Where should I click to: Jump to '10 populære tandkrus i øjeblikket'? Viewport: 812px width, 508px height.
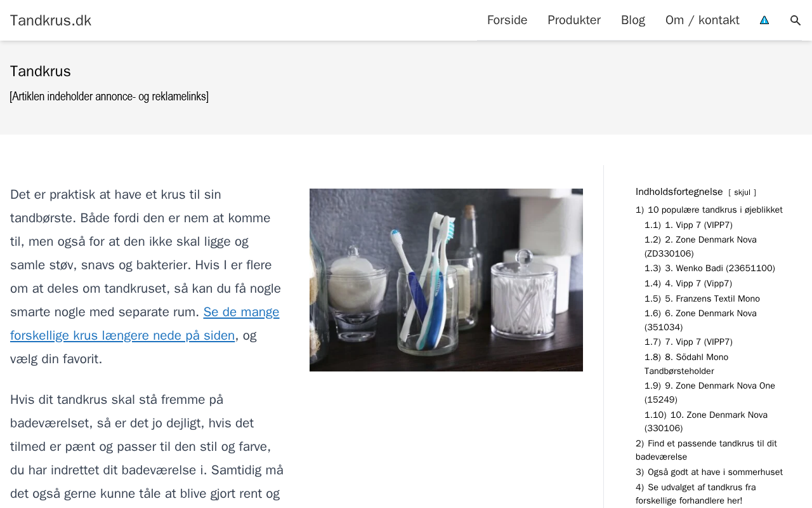[x=709, y=210]
